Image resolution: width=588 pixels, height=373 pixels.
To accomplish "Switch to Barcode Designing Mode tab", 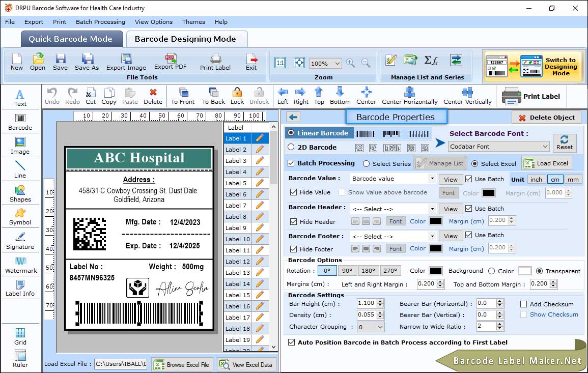I will (186, 39).
